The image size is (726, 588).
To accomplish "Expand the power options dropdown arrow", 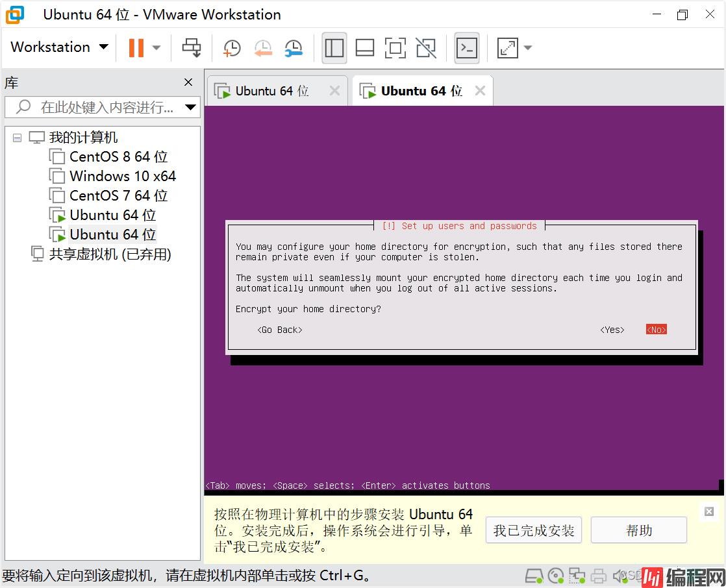I will point(156,47).
